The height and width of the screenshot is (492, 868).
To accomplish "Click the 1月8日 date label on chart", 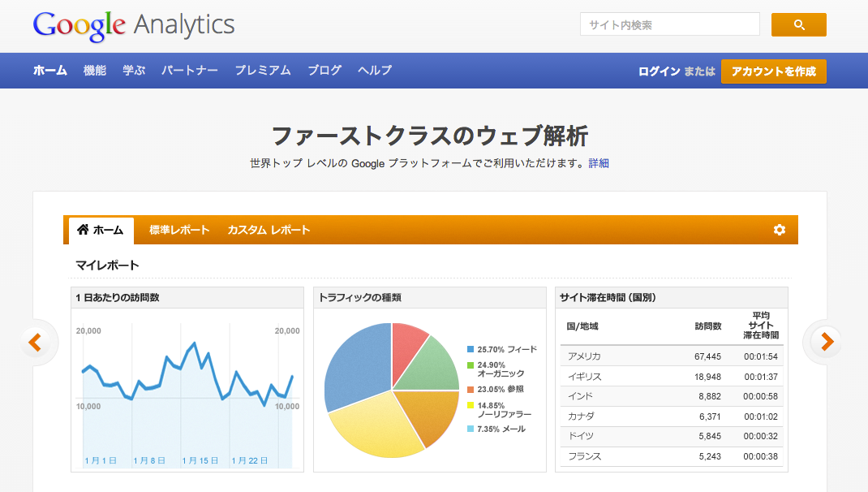I will (149, 460).
